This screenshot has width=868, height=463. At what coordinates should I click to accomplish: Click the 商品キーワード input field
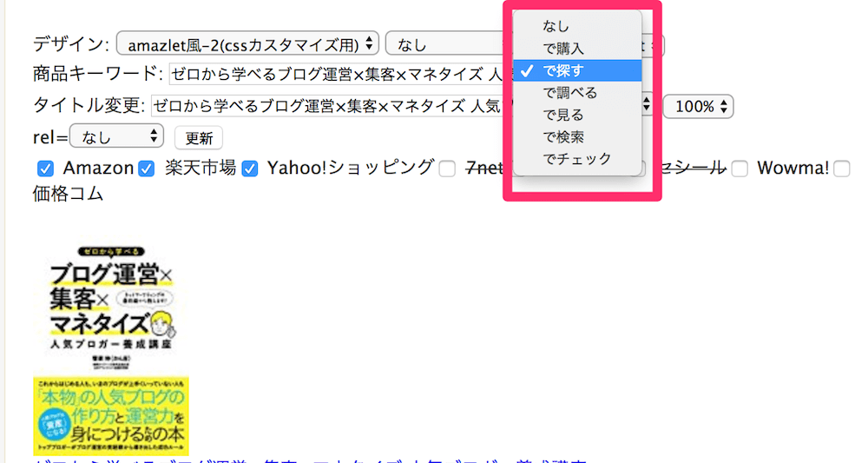click(336, 74)
